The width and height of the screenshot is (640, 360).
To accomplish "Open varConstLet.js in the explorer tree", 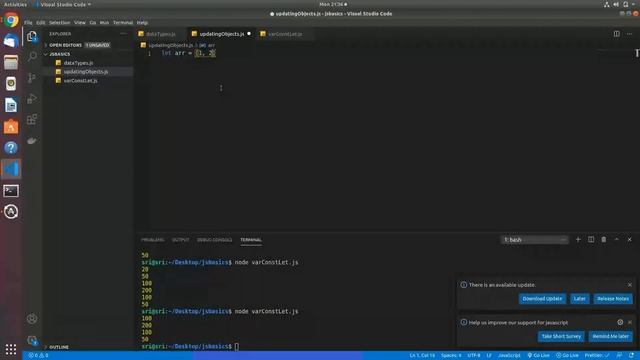I will 80,80.
